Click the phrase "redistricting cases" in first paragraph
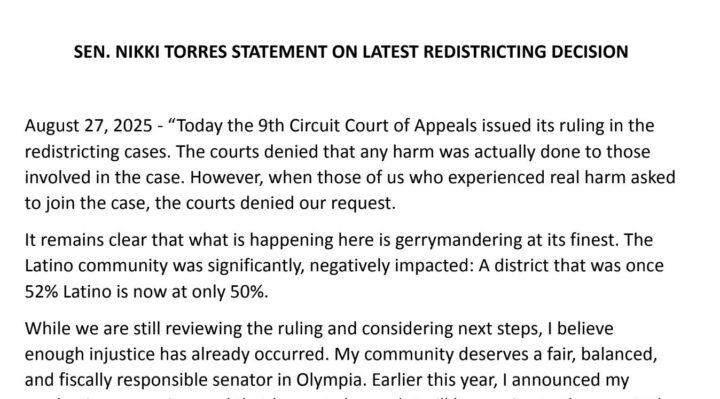This screenshot has height=399, width=720. (x=96, y=152)
